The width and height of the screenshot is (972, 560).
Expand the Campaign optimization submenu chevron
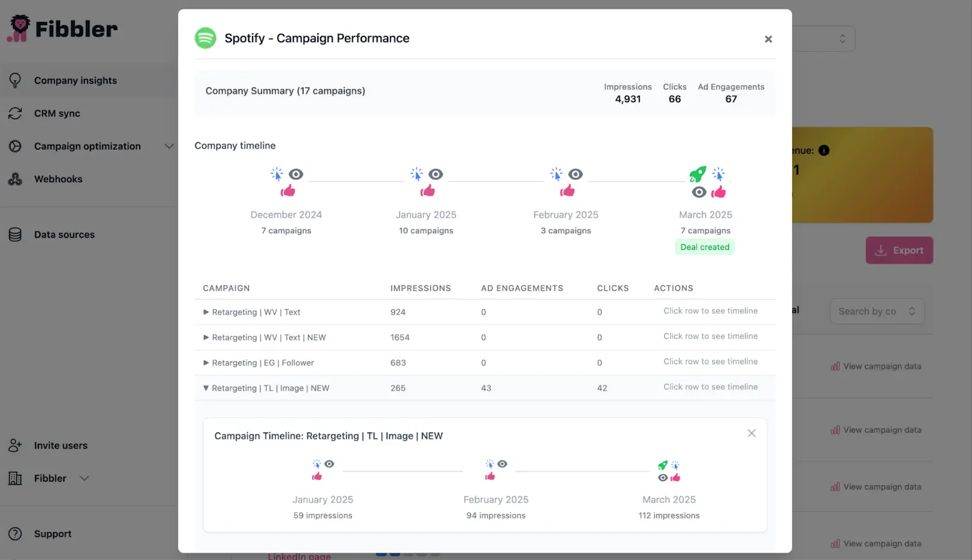(x=169, y=146)
